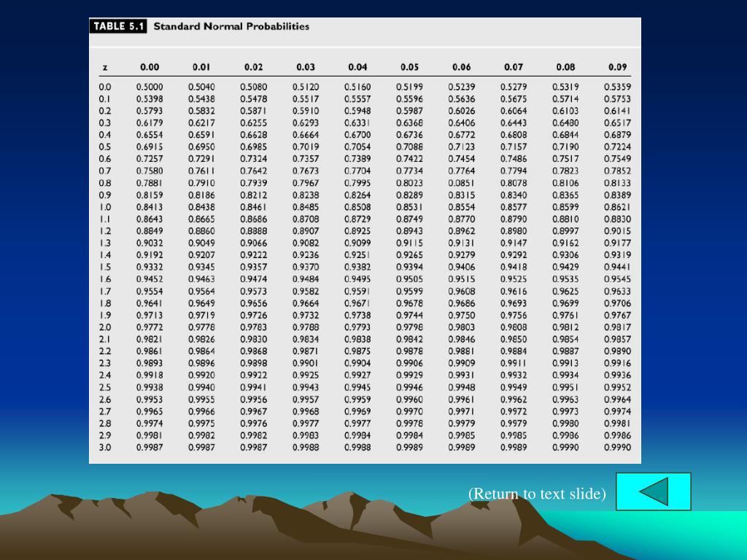Click the value 0.9946 in row 2.5

pyautogui.click(x=410, y=387)
